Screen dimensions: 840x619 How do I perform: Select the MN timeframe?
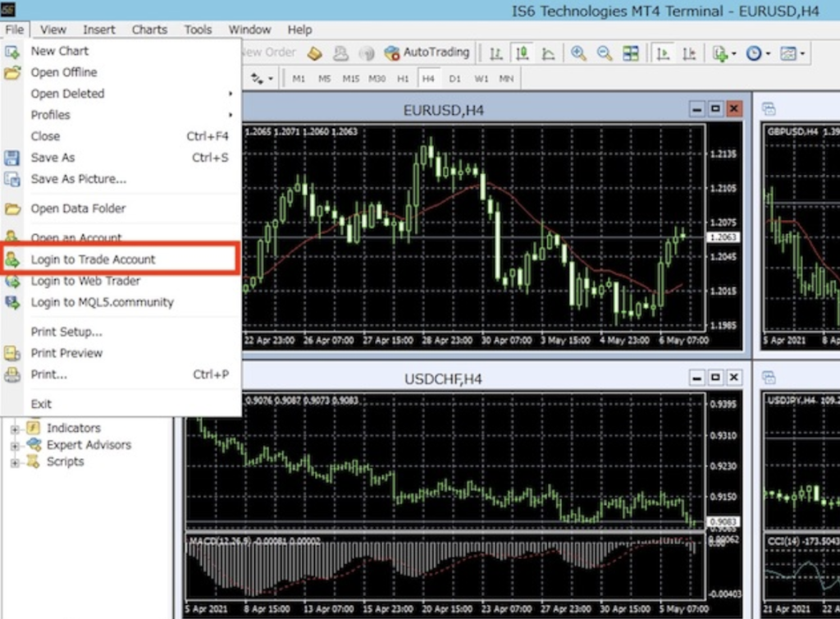pyautogui.click(x=506, y=79)
